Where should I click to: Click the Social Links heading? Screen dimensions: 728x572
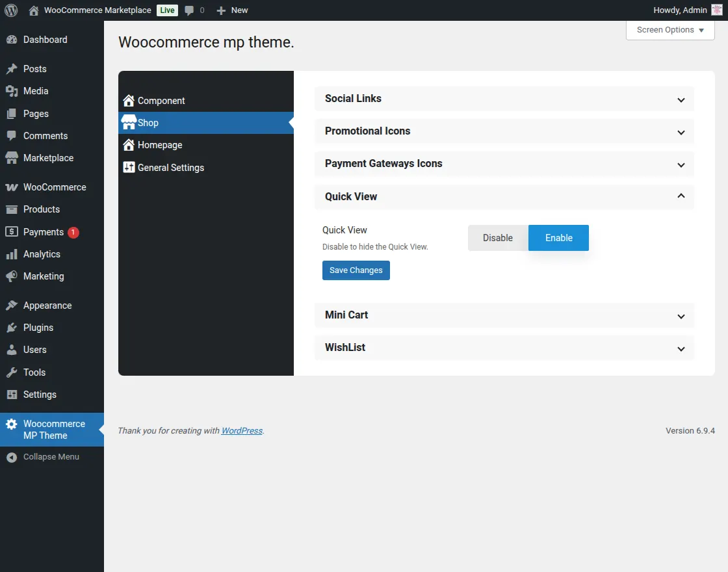pyautogui.click(x=353, y=98)
